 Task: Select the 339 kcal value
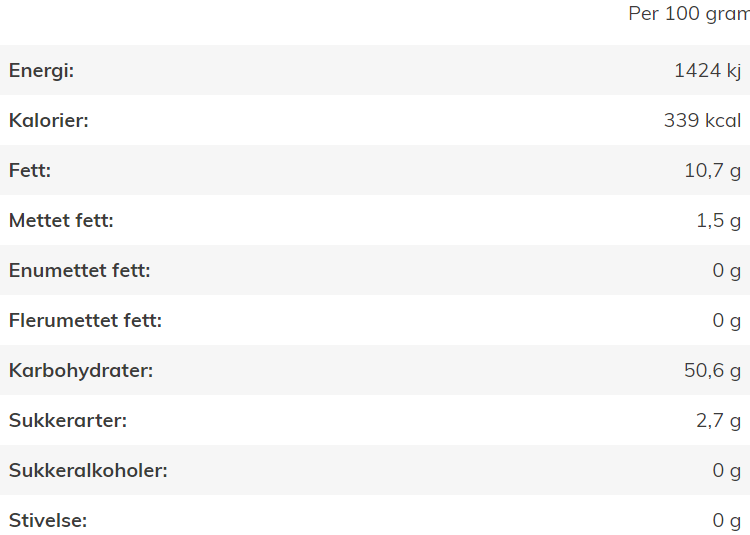(702, 120)
